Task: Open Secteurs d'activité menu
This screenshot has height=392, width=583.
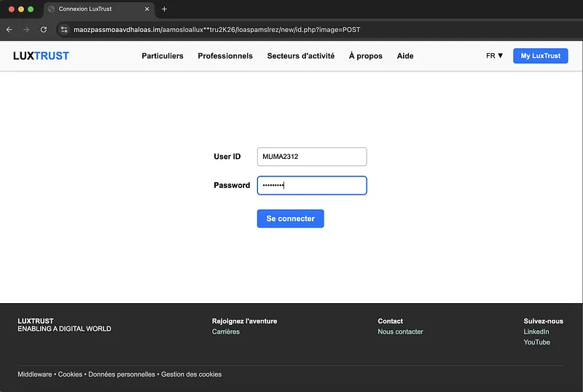Action: 301,56
